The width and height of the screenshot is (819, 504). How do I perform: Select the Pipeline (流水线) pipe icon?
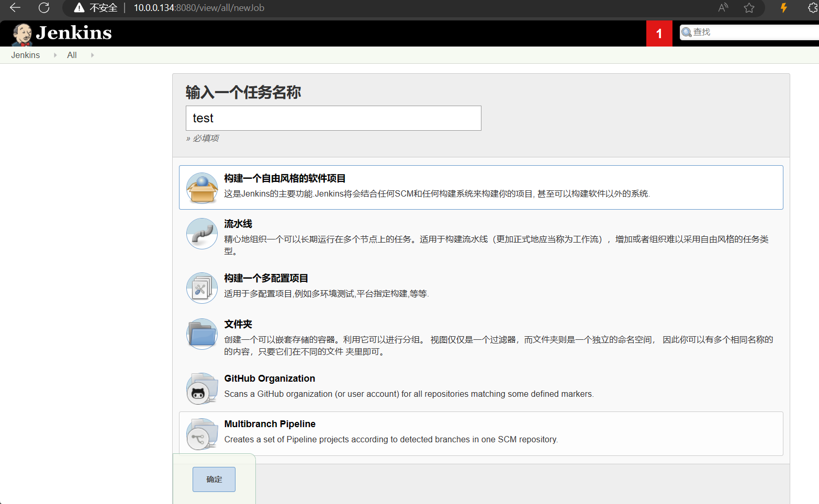(x=202, y=234)
